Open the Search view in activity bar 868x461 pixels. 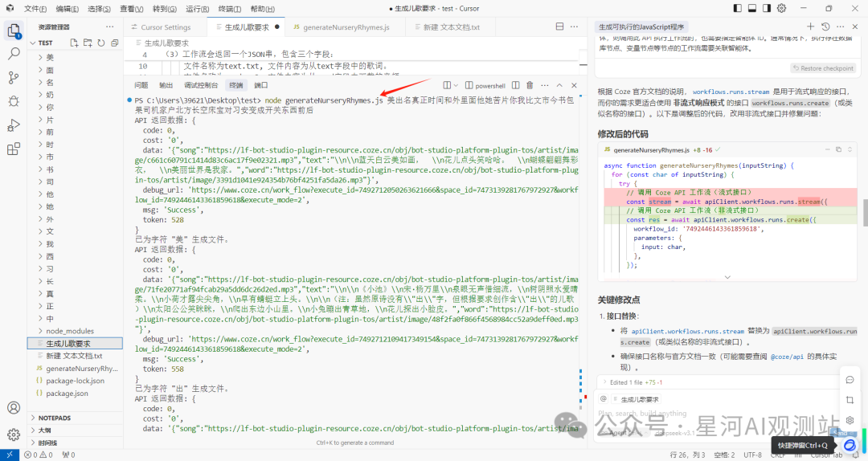click(x=14, y=54)
